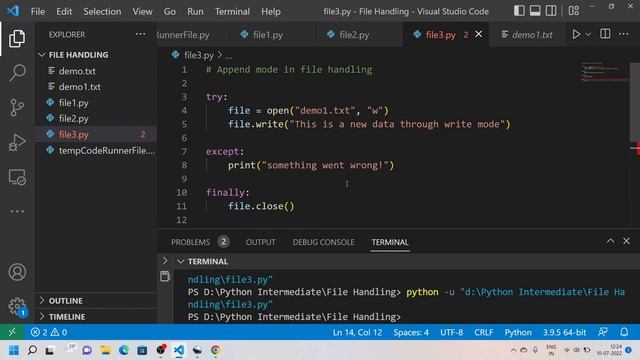Change the Python language mode
This screenshot has width=640, height=360.
click(518, 332)
